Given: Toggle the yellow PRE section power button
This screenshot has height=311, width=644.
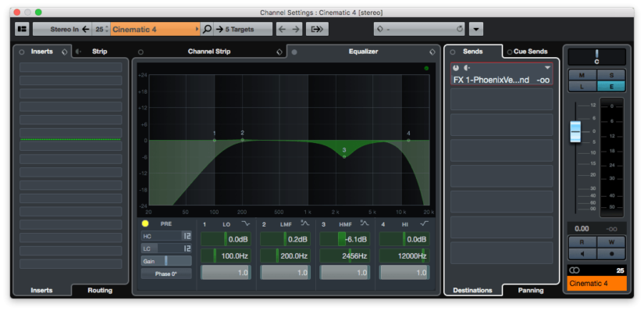Looking at the screenshot, I should click(145, 223).
